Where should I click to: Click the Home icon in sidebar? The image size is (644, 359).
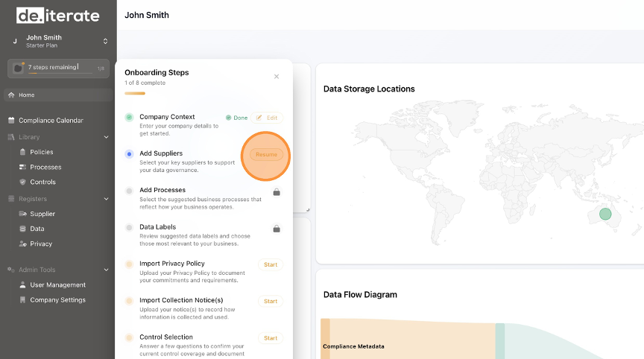[x=11, y=95]
